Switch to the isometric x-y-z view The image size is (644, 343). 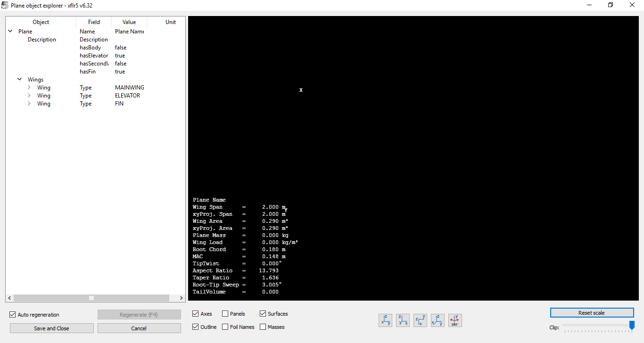[x=438, y=320]
